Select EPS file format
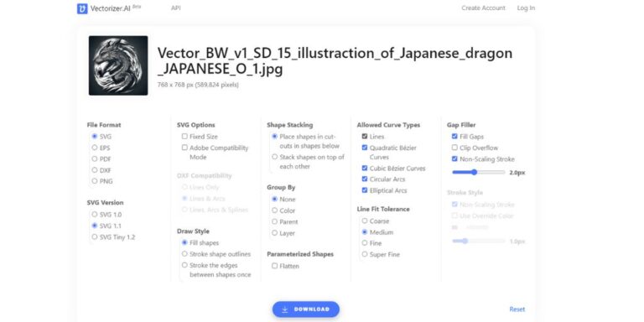Screen dimensions: 644x322 (95, 148)
